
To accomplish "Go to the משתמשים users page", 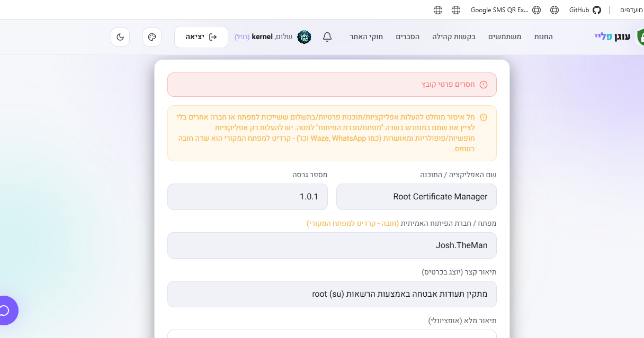I will (505, 37).
